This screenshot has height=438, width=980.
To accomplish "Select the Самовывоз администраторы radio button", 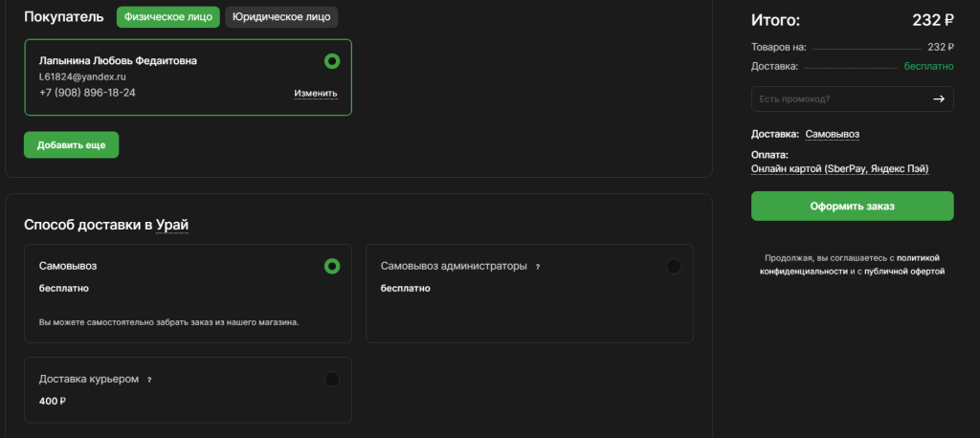I will [674, 266].
